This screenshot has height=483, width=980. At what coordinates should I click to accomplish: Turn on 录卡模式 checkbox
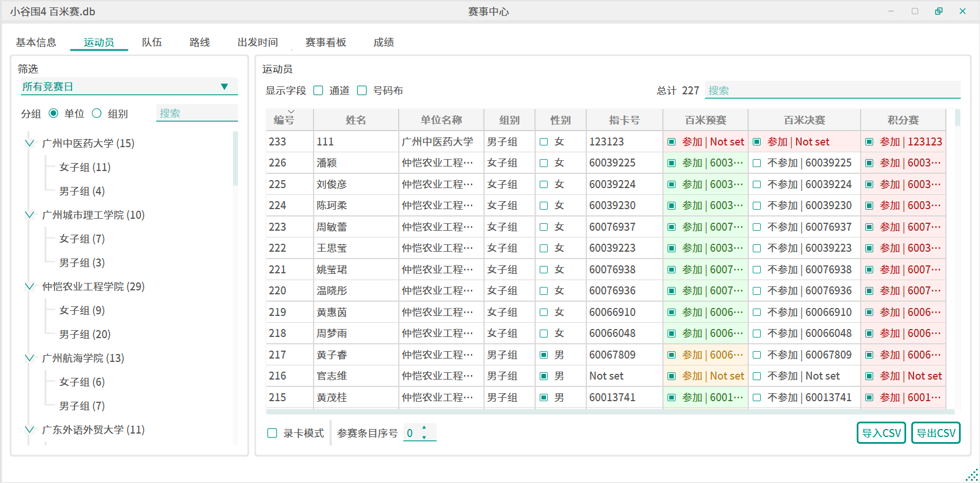point(272,434)
